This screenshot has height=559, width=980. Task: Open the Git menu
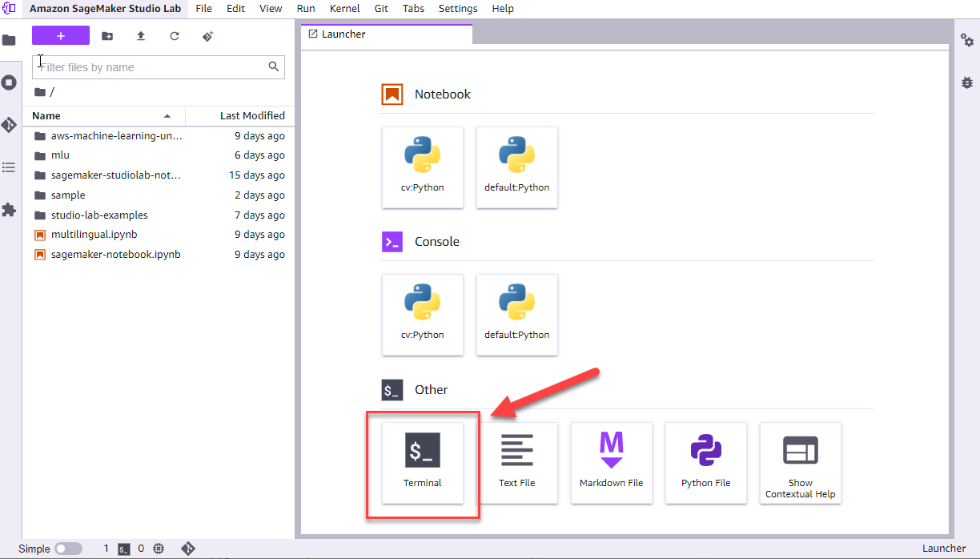pos(381,8)
